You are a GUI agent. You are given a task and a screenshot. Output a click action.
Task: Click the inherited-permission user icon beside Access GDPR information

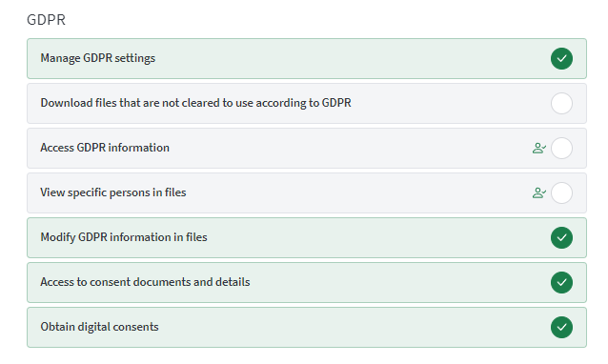[539, 148]
